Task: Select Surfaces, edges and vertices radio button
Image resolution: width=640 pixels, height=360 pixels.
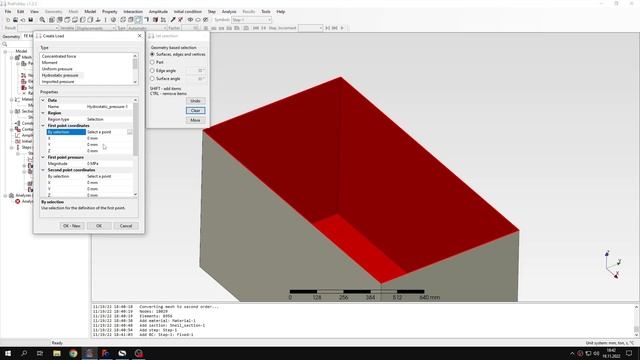Action: (x=152, y=54)
